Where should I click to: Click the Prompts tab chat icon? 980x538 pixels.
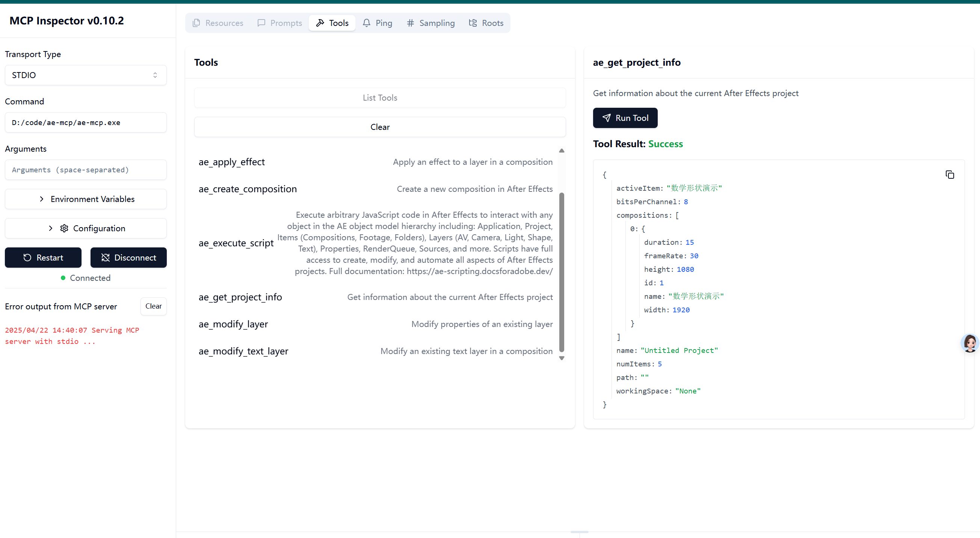coord(261,23)
